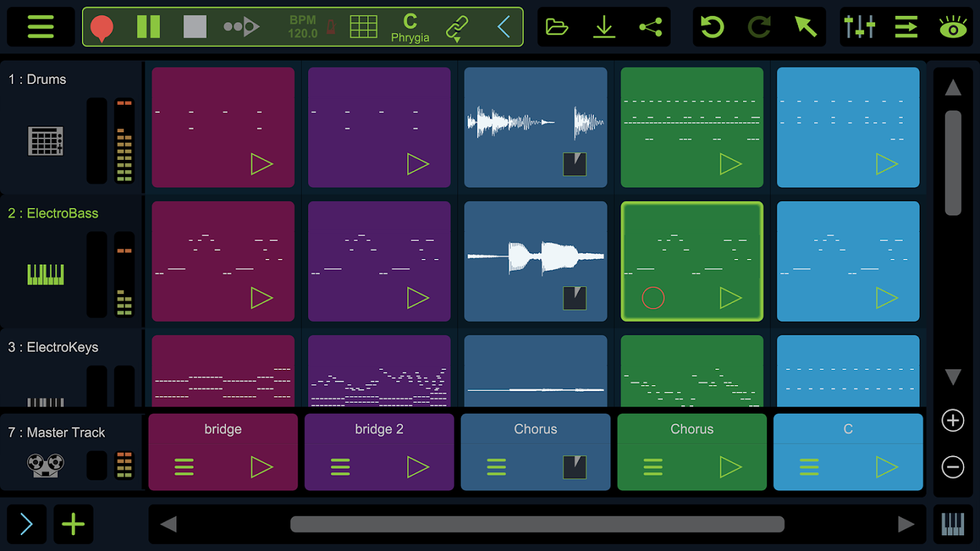The height and width of the screenshot is (551, 980).
Task: Open the bridge 2 scene menu
Action: (340, 467)
